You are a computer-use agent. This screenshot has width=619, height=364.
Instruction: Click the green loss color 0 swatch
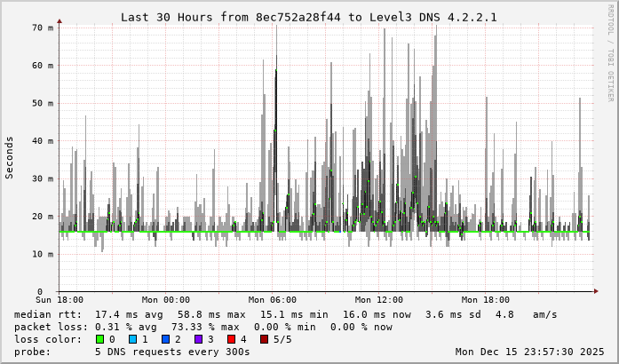[99, 339]
